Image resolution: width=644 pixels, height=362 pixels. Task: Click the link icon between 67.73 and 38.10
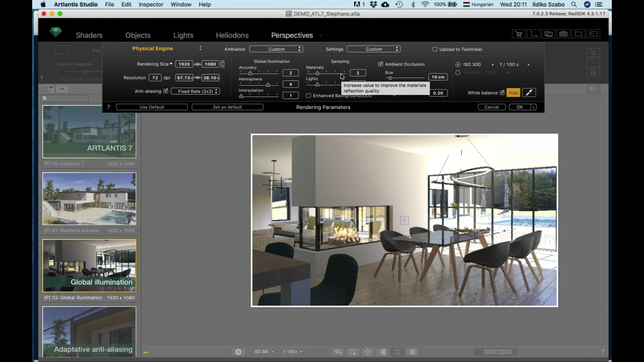pos(197,78)
